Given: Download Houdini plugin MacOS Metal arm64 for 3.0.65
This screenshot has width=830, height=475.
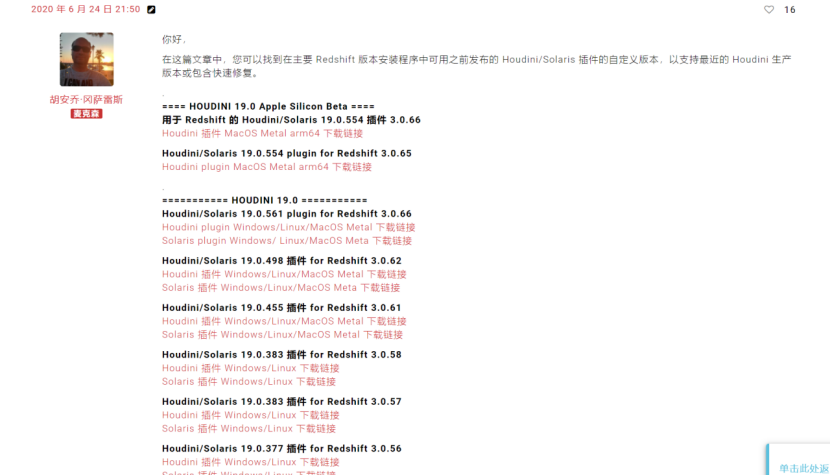Looking at the screenshot, I should (267, 167).
